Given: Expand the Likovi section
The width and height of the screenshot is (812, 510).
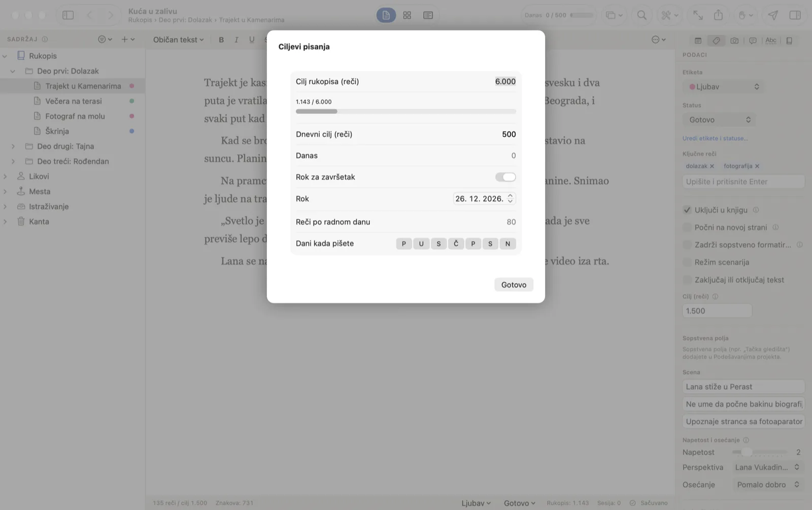Looking at the screenshot, I should [x=5, y=177].
